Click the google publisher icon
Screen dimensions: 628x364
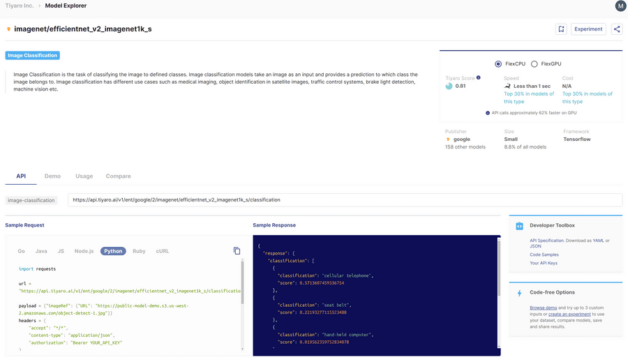pyautogui.click(x=448, y=139)
